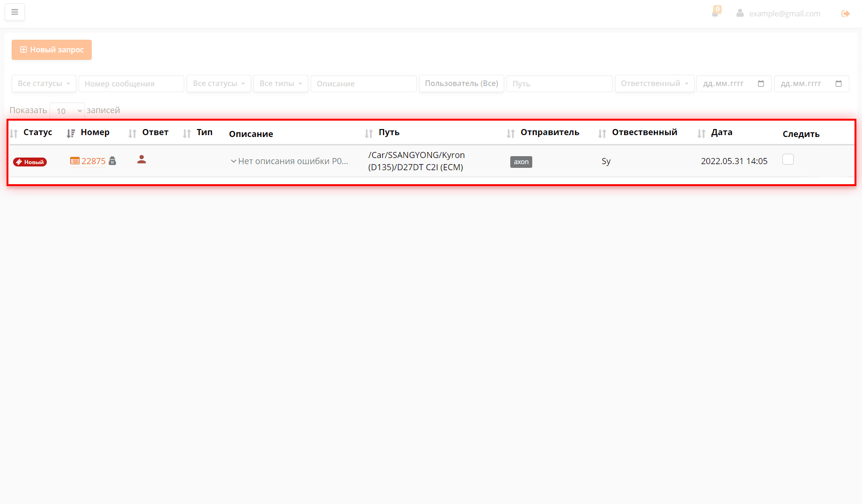The image size is (862, 504).
Task: Open the Ответственный filter dropdown
Action: [654, 84]
